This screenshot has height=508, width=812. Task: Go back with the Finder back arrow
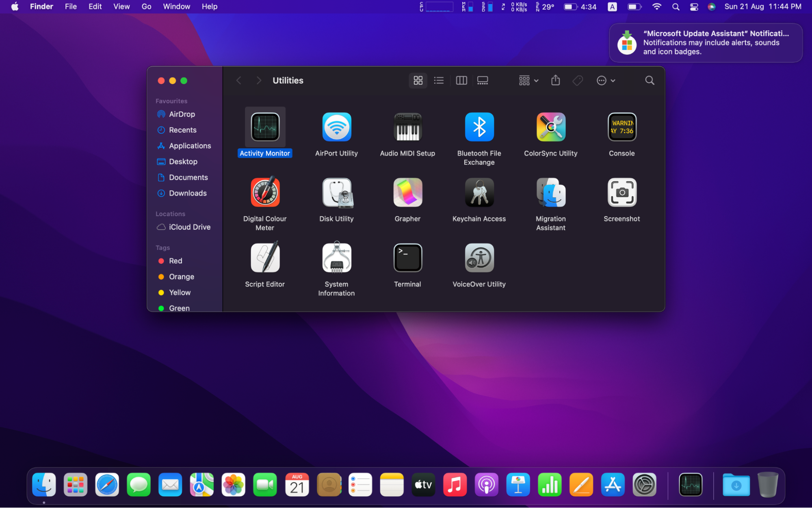pyautogui.click(x=239, y=80)
